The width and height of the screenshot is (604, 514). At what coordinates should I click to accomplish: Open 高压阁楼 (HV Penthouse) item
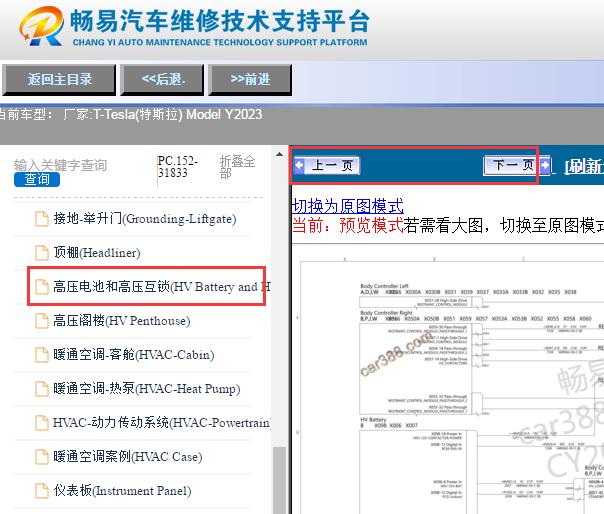point(122,321)
